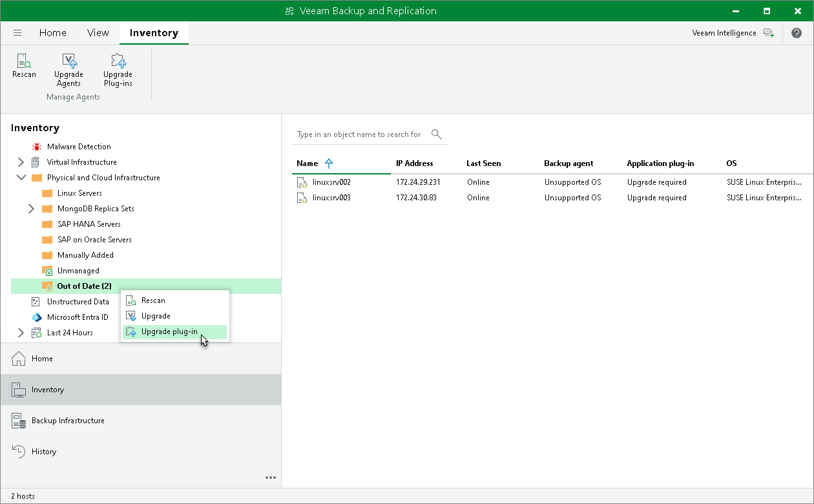This screenshot has height=504, width=814.
Task: Open help via the question mark icon
Action: (796, 33)
